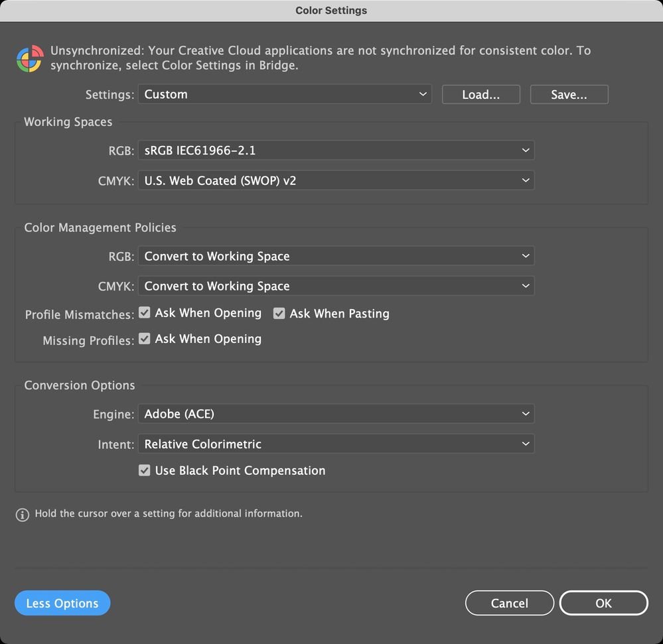Open the conversion Engine dropdown
The width and height of the screenshot is (663, 644).
coord(336,414)
